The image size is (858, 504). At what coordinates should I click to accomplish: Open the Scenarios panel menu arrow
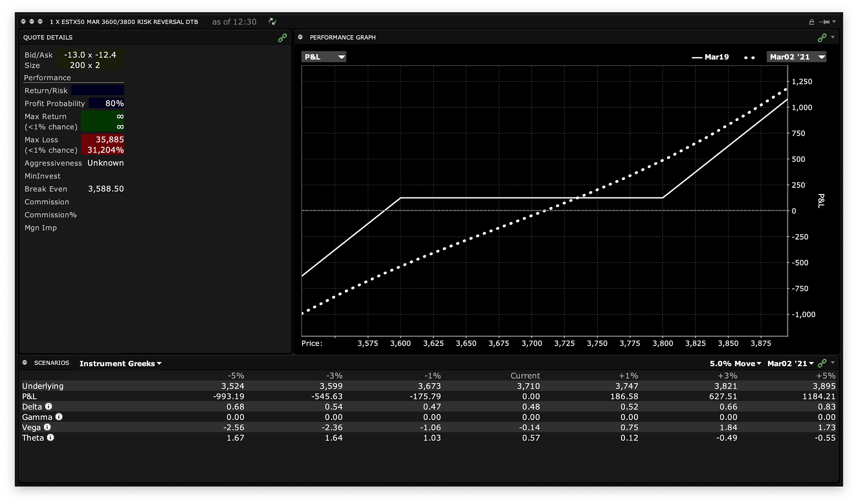[833, 362]
